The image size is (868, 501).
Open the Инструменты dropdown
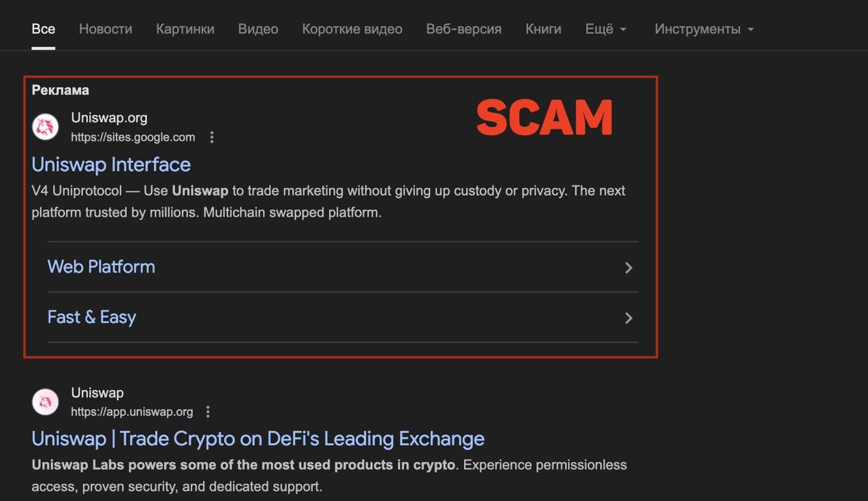[704, 29]
